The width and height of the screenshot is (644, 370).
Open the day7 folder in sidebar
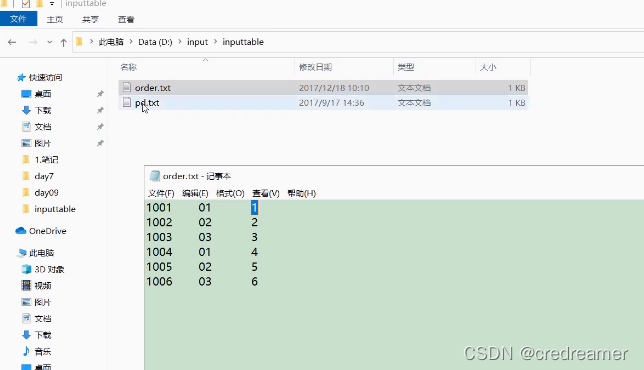click(44, 176)
